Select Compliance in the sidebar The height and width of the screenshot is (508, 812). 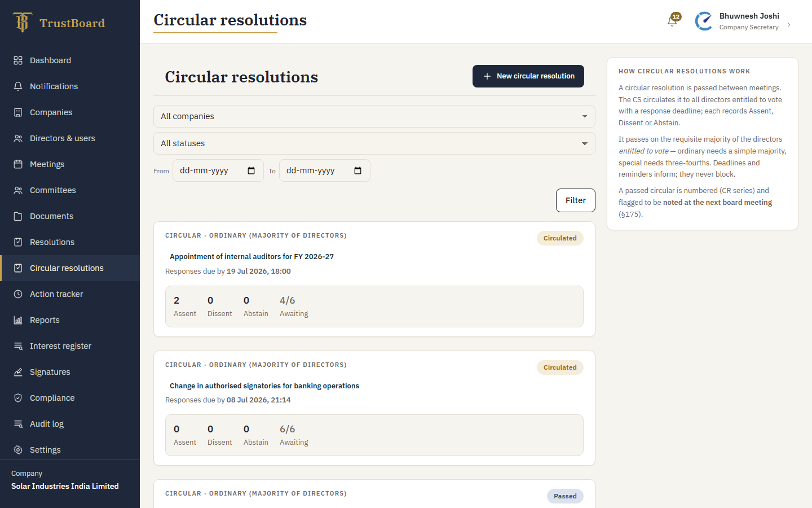coord(70,398)
